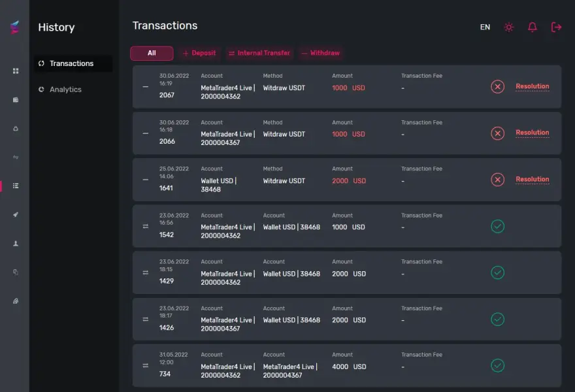Filter by Internal Transfer
Screen dimensions: 575x392
pyautogui.click(x=259, y=53)
